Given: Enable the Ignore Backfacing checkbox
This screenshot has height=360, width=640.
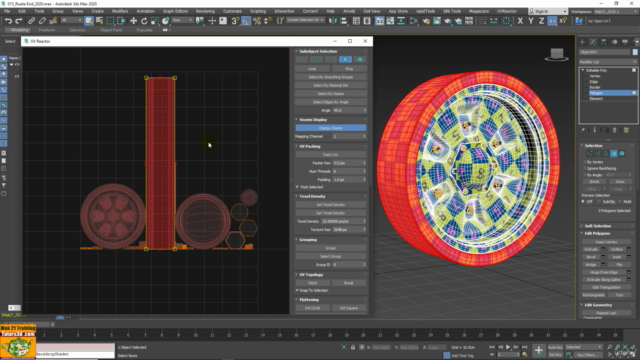Looking at the screenshot, I should (585, 168).
